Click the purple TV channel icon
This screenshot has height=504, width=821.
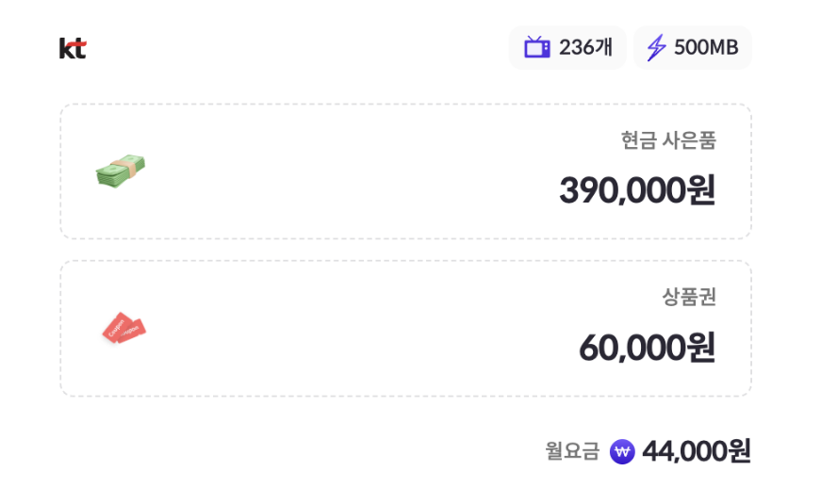coord(537,47)
